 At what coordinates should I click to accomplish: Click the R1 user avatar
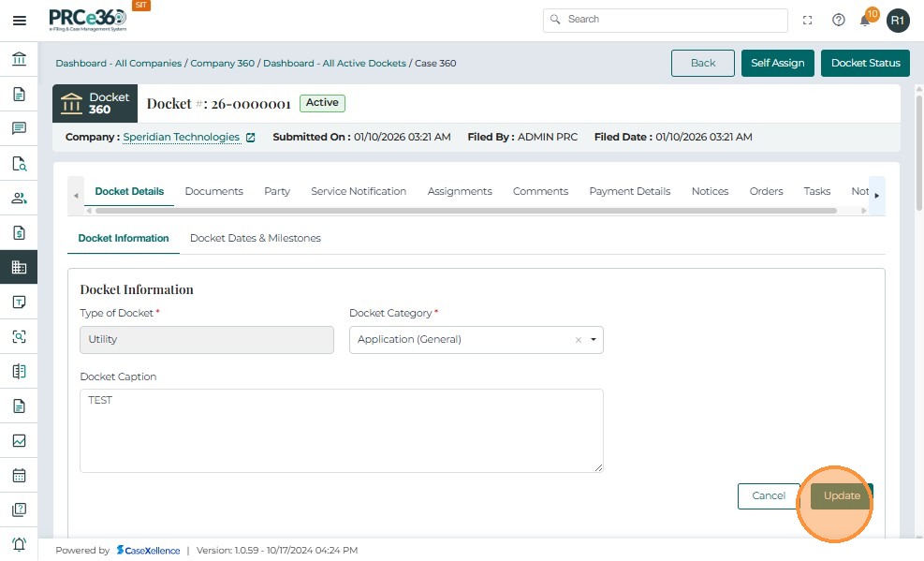898,20
